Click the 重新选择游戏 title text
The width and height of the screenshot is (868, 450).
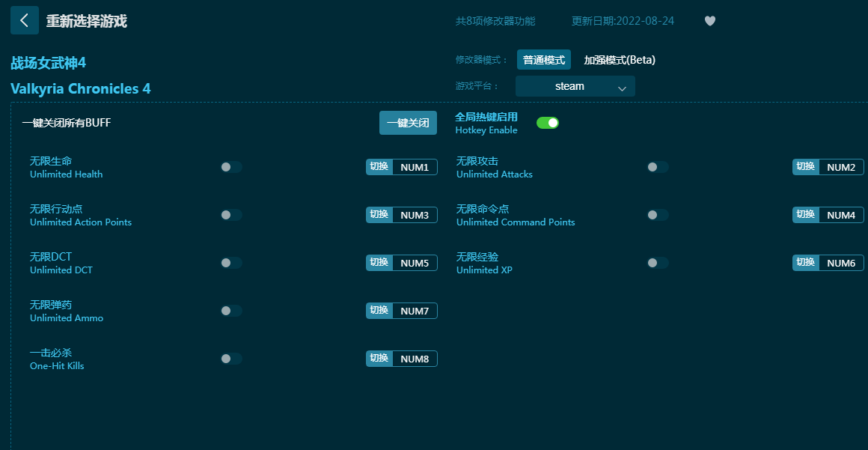[86, 21]
